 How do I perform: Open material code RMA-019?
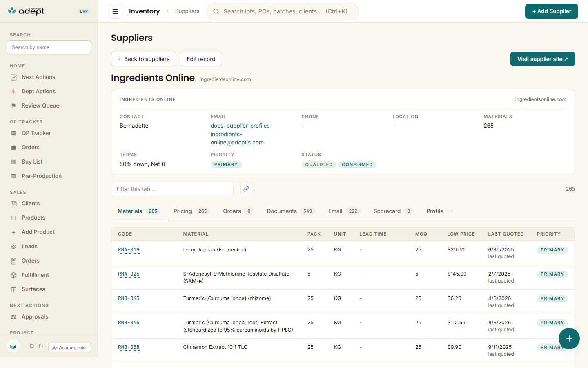coord(129,250)
